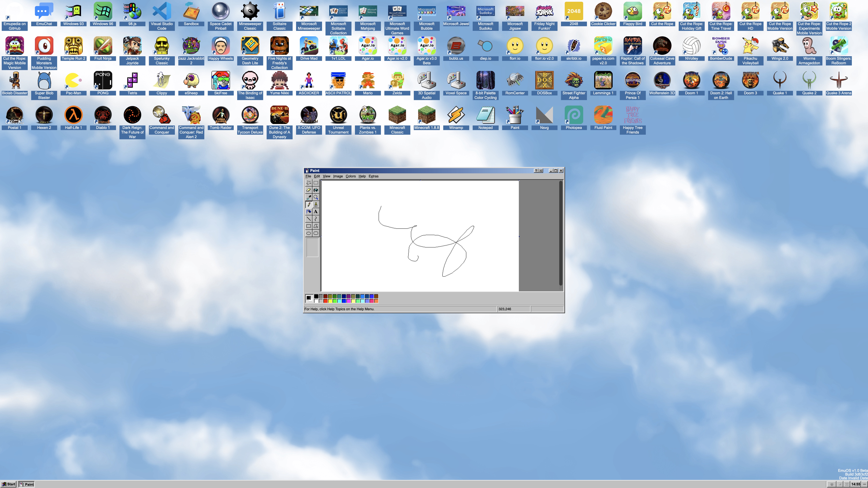Click the Paint taskbar button
Screen dimensions: 868x488
coord(27,484)
